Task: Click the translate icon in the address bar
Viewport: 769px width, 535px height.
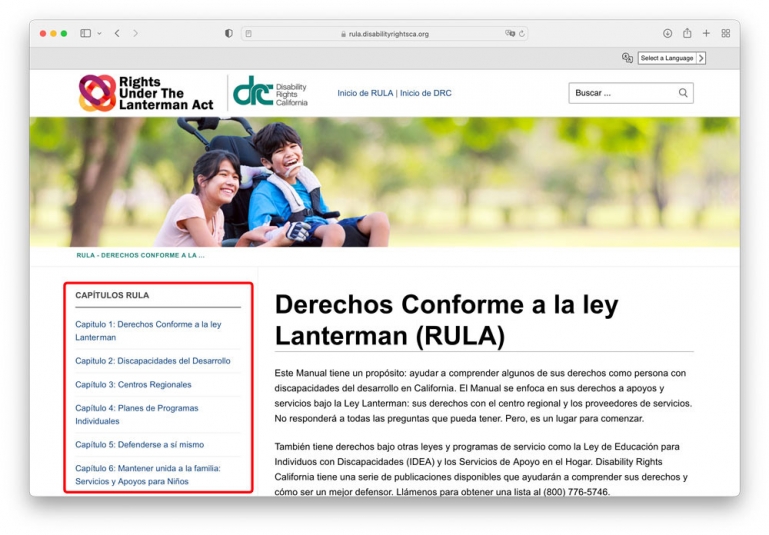Action: tap(510, 33)
